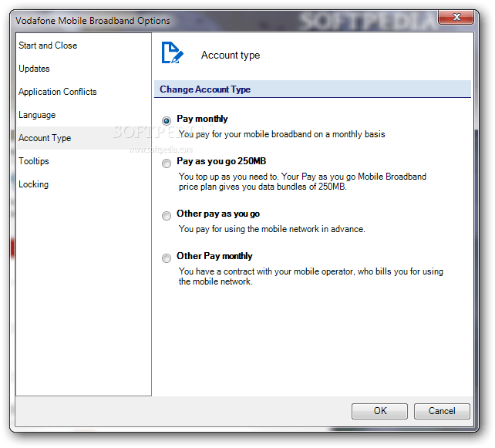
Task: Close the Vodafone Mobile Broadband Options window
Action: pos(456,17)
